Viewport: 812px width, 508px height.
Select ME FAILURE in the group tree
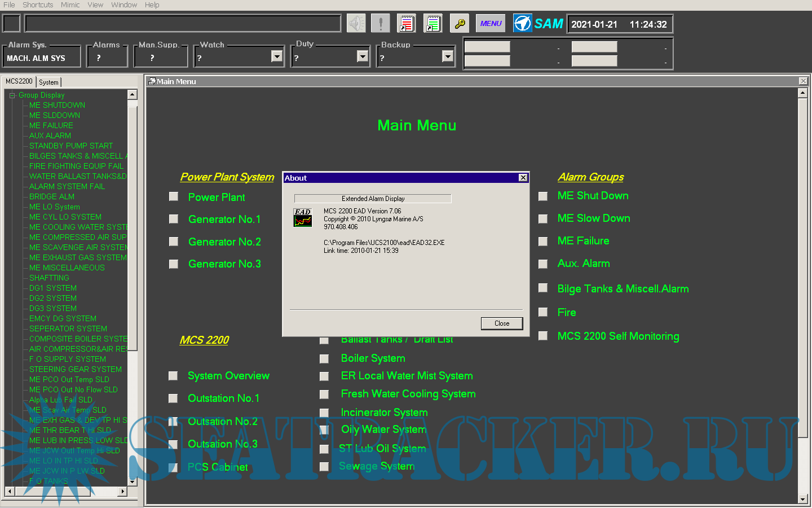51,126
